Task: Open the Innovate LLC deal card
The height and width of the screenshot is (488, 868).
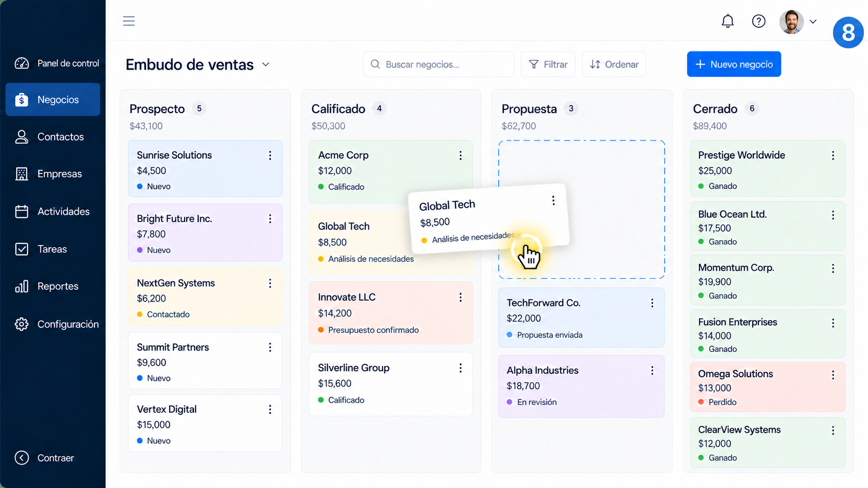Action: coord(391,313)
